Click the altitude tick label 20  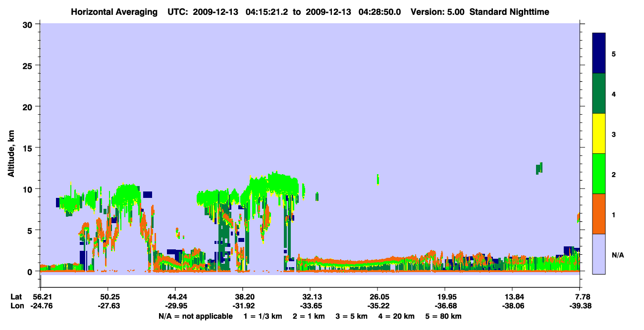(29, 106)
